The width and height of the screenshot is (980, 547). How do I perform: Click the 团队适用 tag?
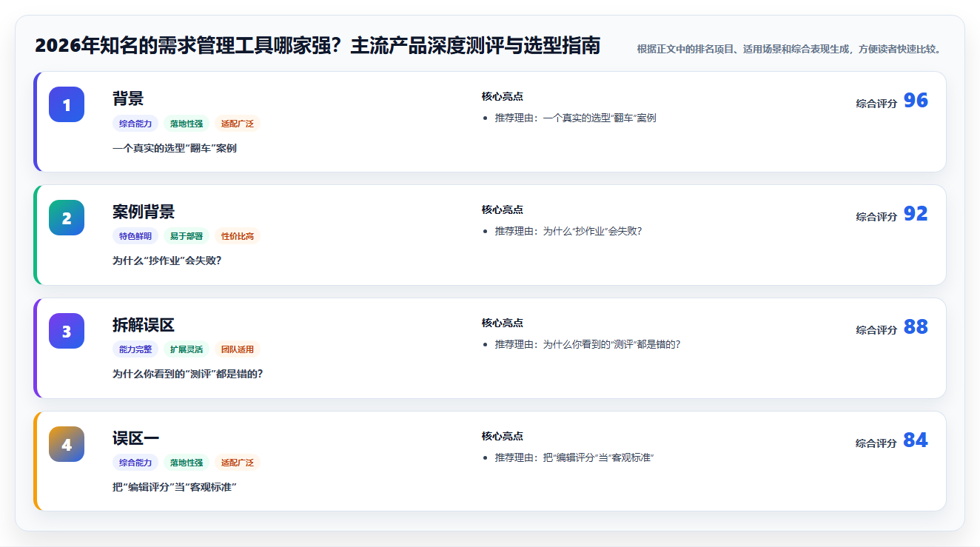point(238,349)
